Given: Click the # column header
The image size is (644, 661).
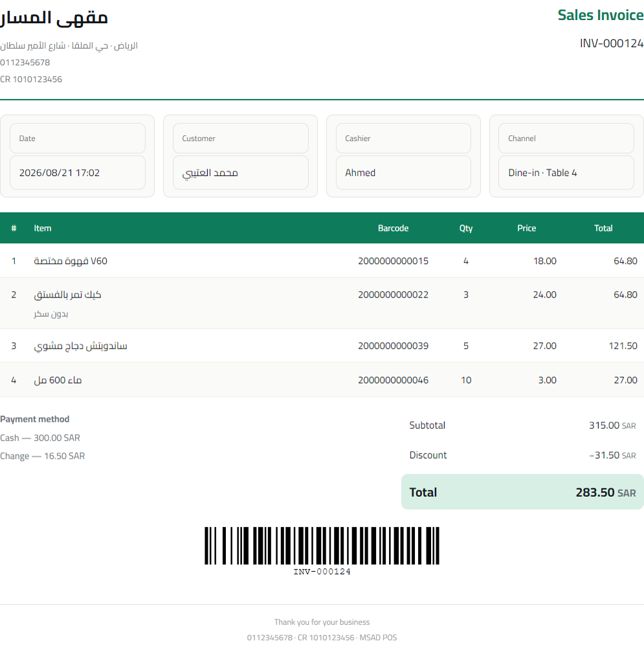Looking at the screenshot, I should [x=14, y=228].
